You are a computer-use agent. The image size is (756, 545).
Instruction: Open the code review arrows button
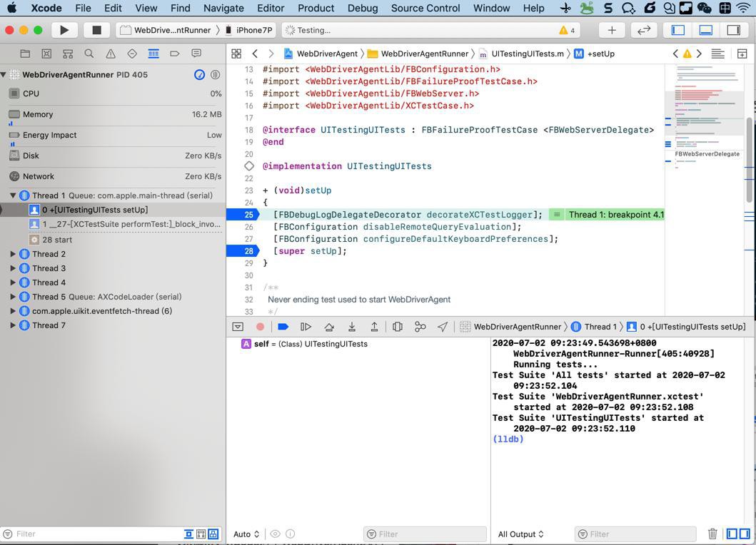click(x=644, y=30)
